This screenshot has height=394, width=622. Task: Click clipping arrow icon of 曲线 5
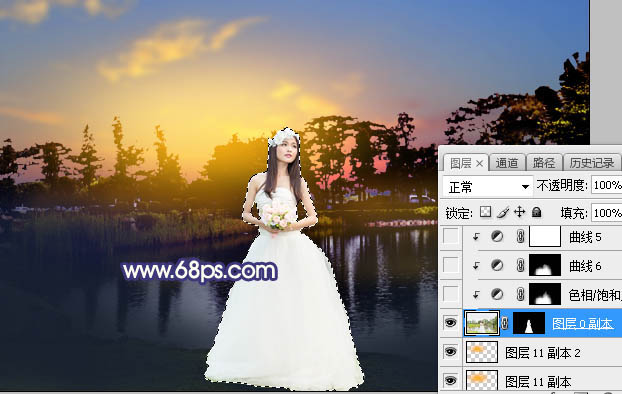(476, 237)
